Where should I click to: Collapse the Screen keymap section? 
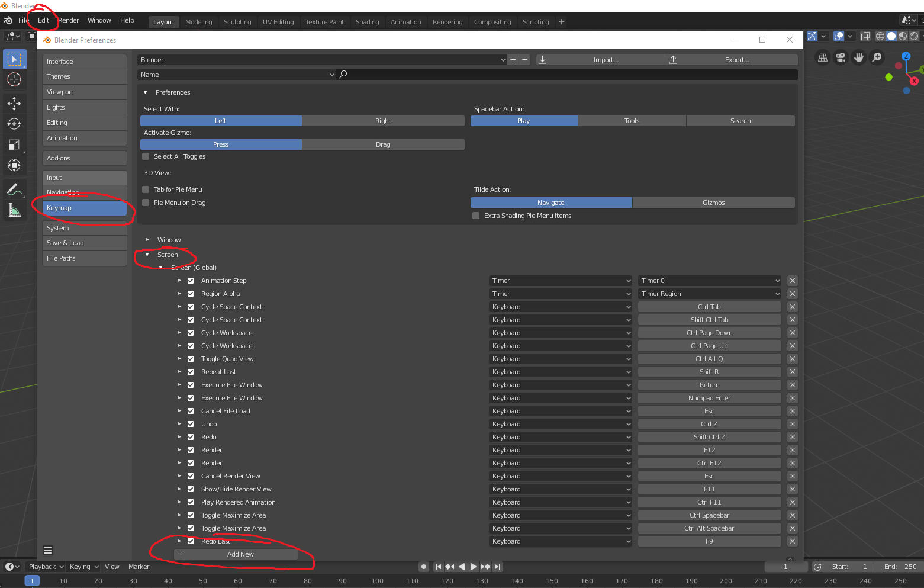coord(147,255)
